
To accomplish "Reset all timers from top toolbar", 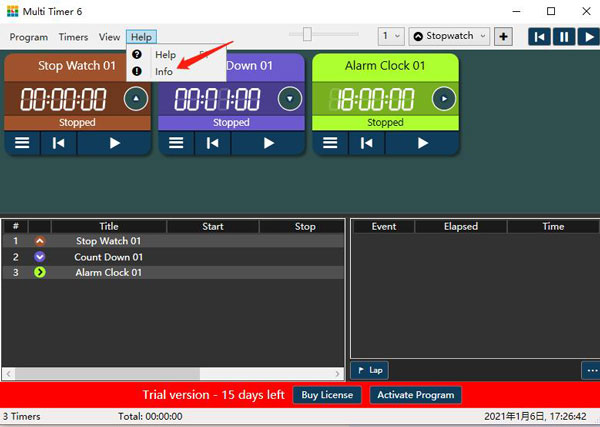I will tap(540, 37).
